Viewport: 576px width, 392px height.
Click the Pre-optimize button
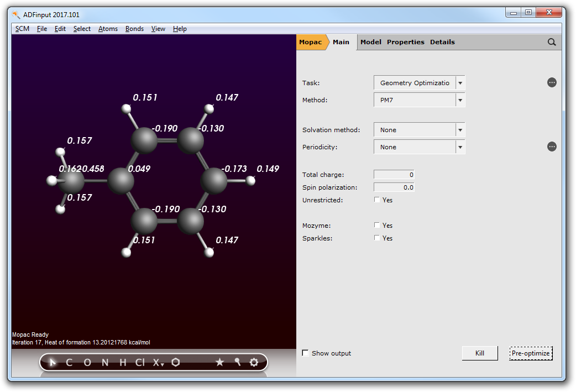[531, 353]
